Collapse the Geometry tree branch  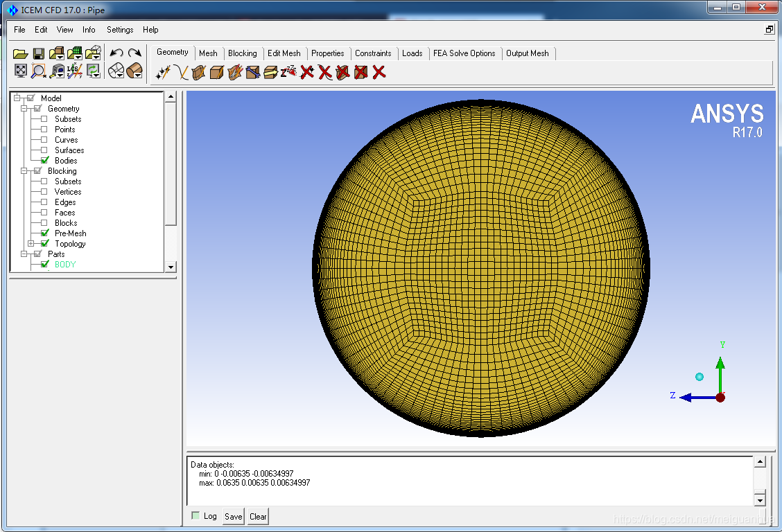click(24, 109)
